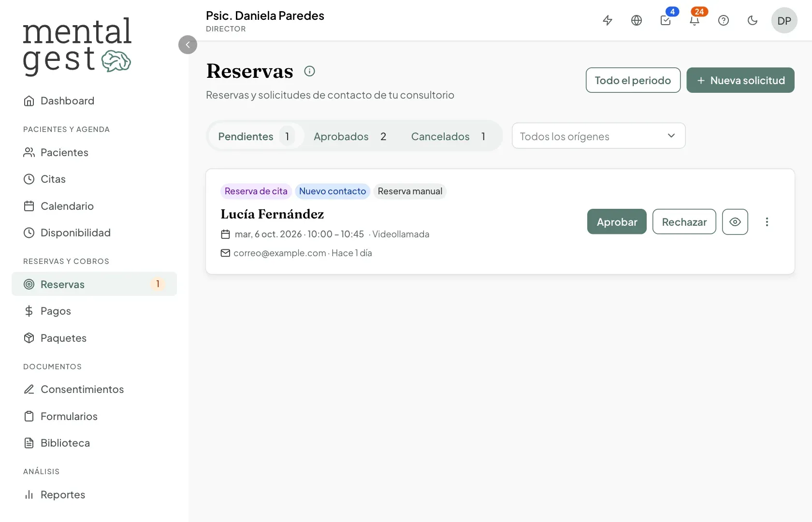The height and width of the screenshot is (522, 812).
Task: Click Rechazar for Lucía Fernández
Action: click(684, 222)
